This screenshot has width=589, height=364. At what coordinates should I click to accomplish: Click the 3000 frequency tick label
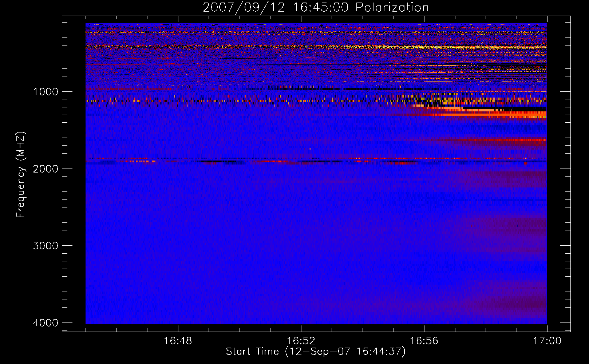(x=46, y=246)
